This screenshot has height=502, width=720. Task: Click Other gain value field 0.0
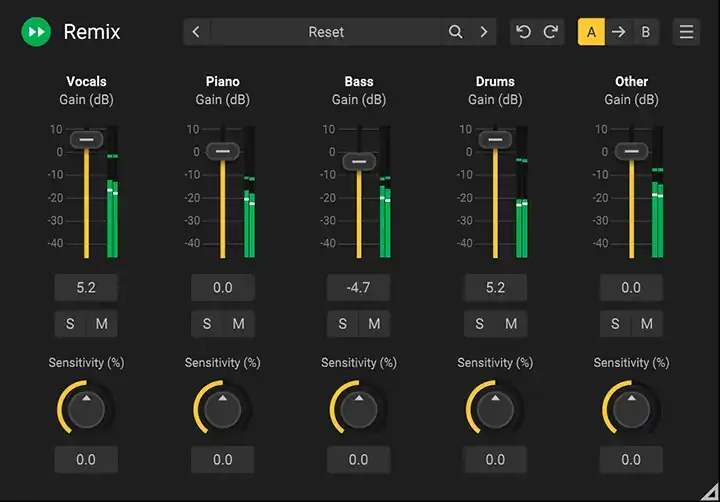[631, 288]
